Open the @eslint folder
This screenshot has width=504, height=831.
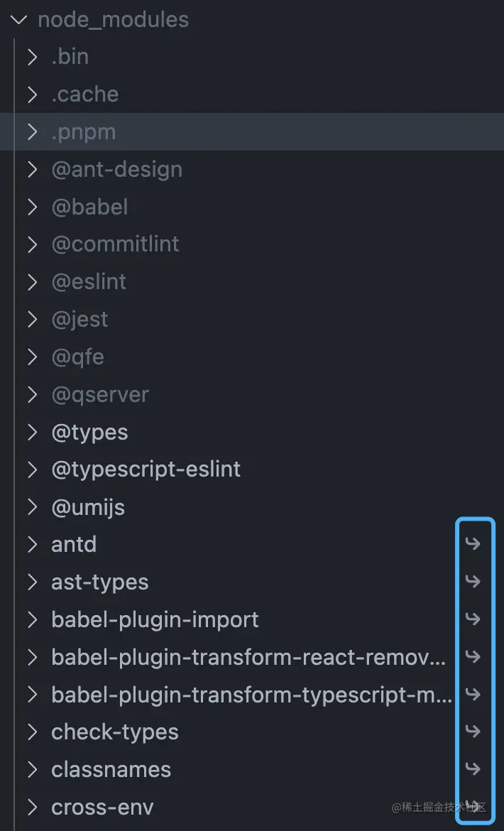pyautogui.click(x=89, y=282)
